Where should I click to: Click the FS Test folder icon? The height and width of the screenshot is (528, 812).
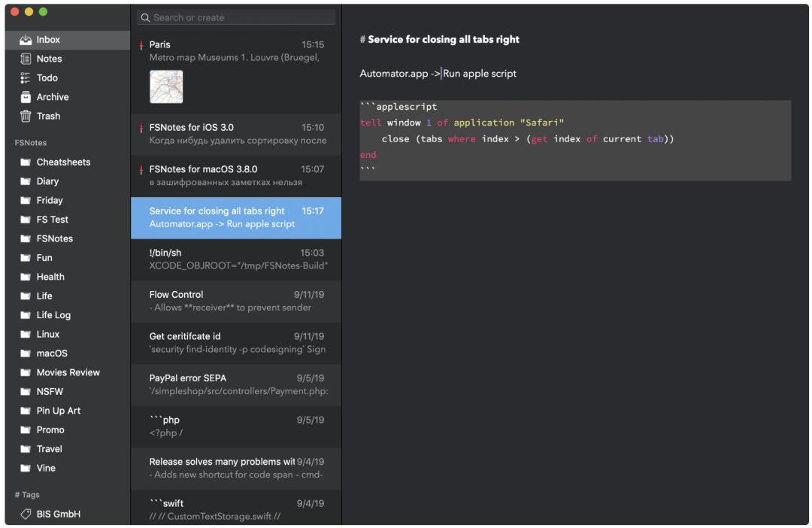click(x=26, y=220)
